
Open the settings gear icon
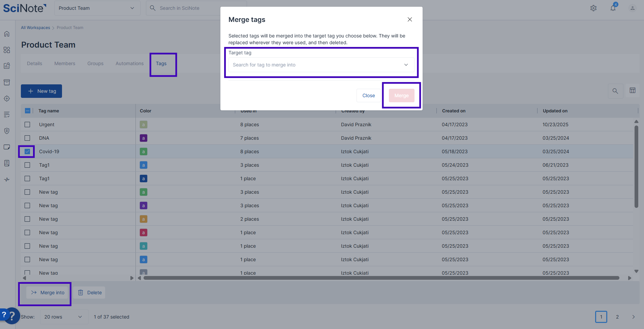[593, 8]
